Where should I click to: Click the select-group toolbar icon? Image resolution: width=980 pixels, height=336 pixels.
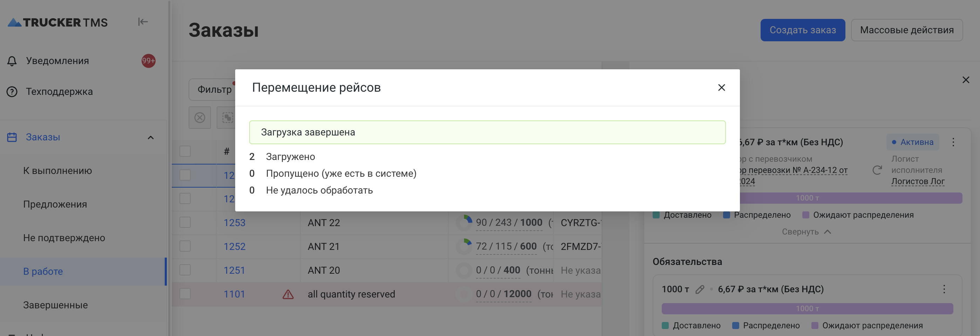[227, 118]
